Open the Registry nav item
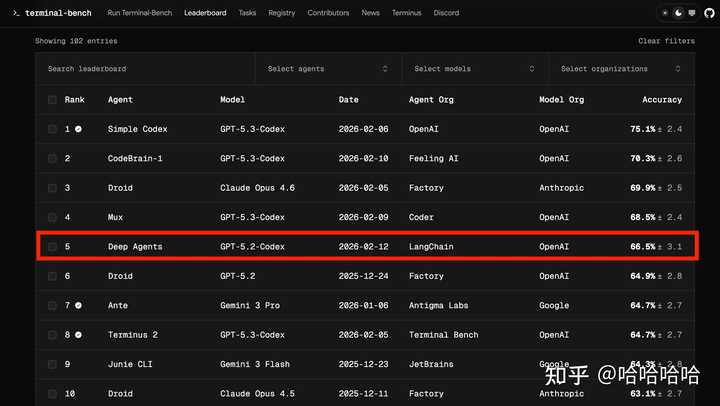Image resolution: width=720 pixels, height=406 pixels. pyautogui.click(x=281, y=13)
